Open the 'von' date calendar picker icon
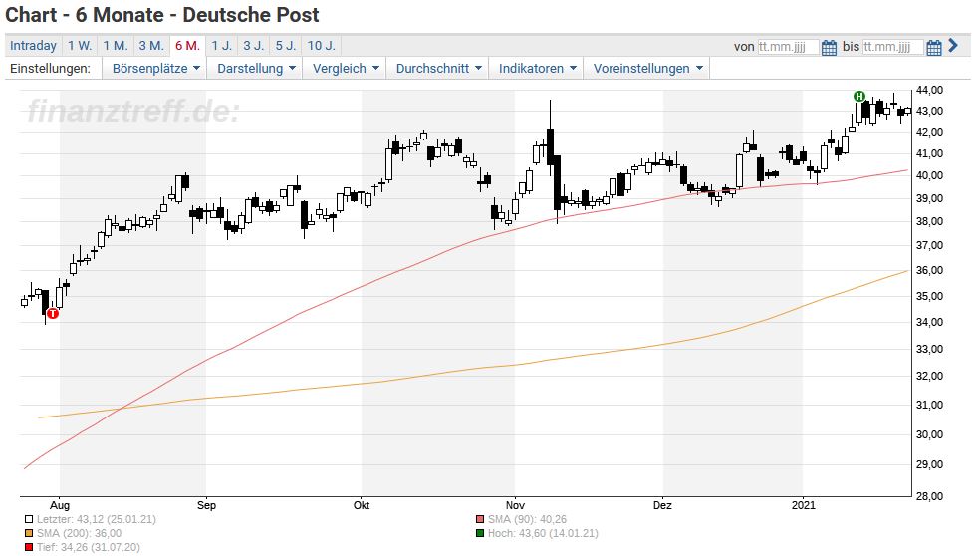Image resolution: width=980 pixels, height=556 pixels. (x=829, y=48)
